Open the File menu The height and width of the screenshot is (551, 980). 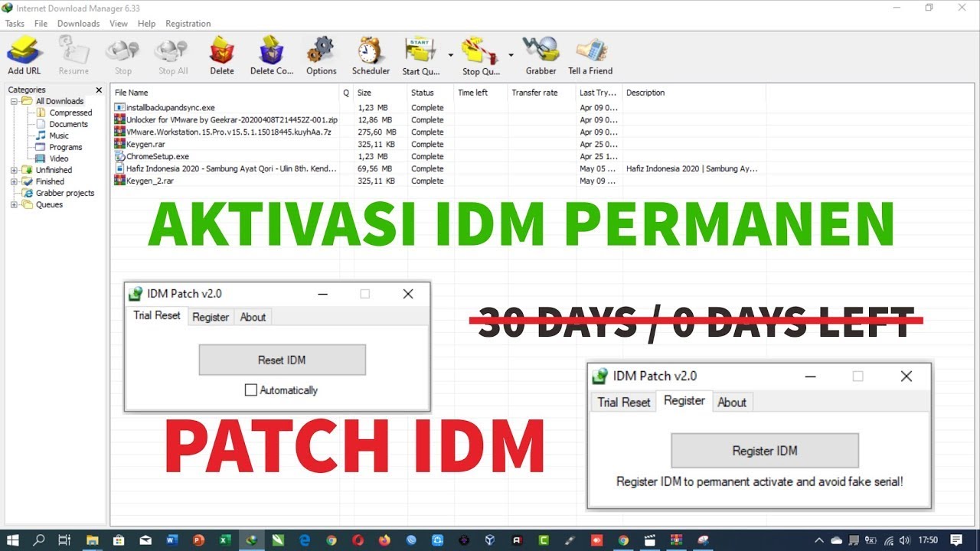click(x=41, y=24)
